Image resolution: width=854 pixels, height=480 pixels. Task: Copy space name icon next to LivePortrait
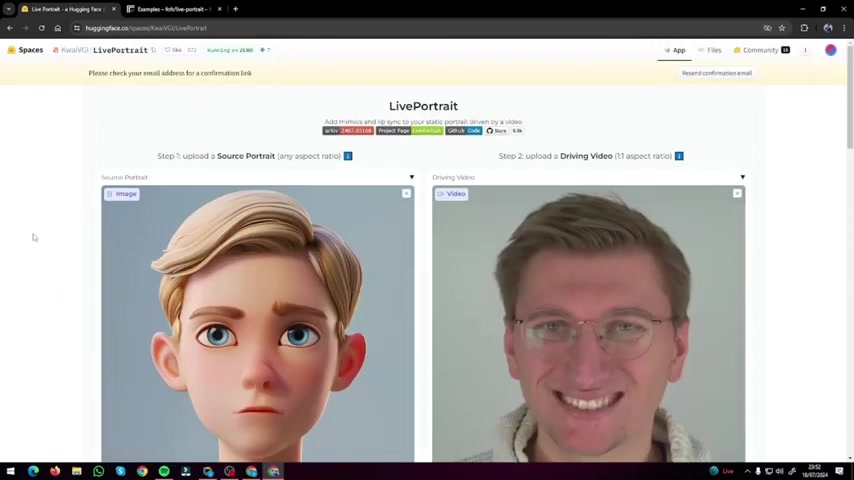154,50
